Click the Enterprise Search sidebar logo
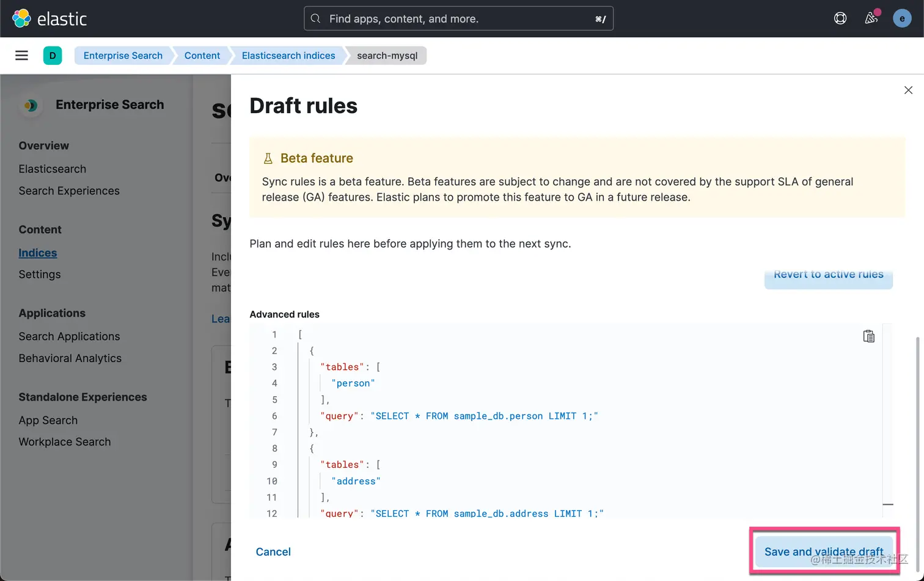 pos(31,105)
